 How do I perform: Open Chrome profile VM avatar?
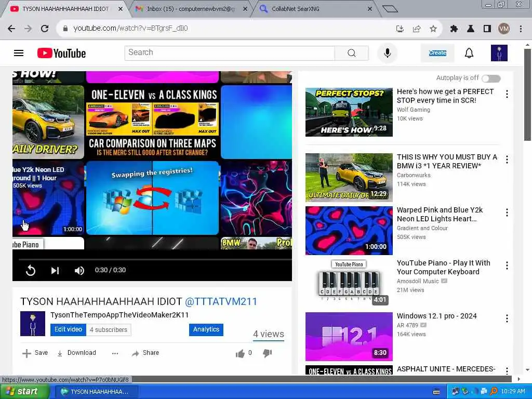[x=504, y=29]
